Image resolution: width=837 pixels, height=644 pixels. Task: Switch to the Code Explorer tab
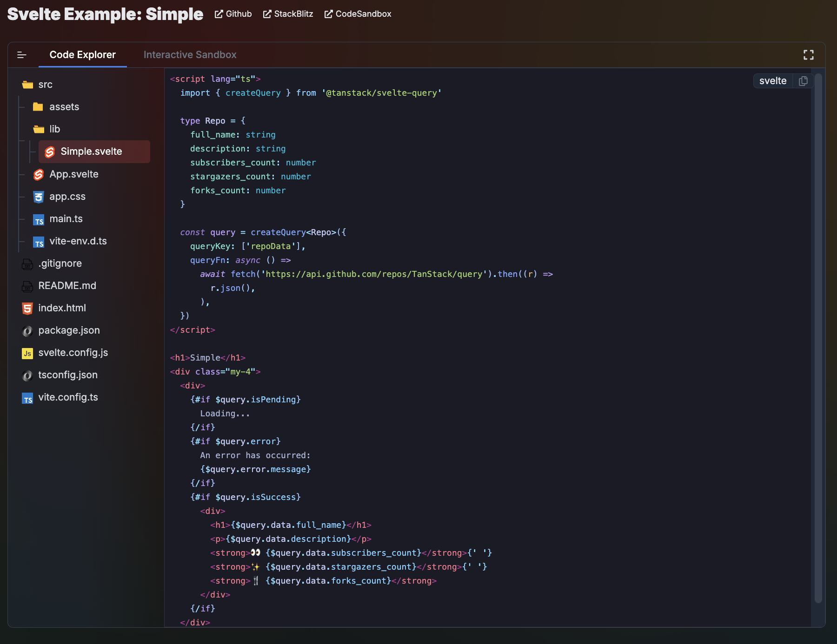point(82,55)
